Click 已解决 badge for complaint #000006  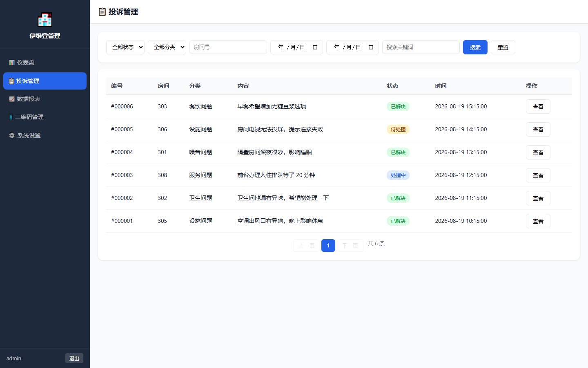pos(398,107)
